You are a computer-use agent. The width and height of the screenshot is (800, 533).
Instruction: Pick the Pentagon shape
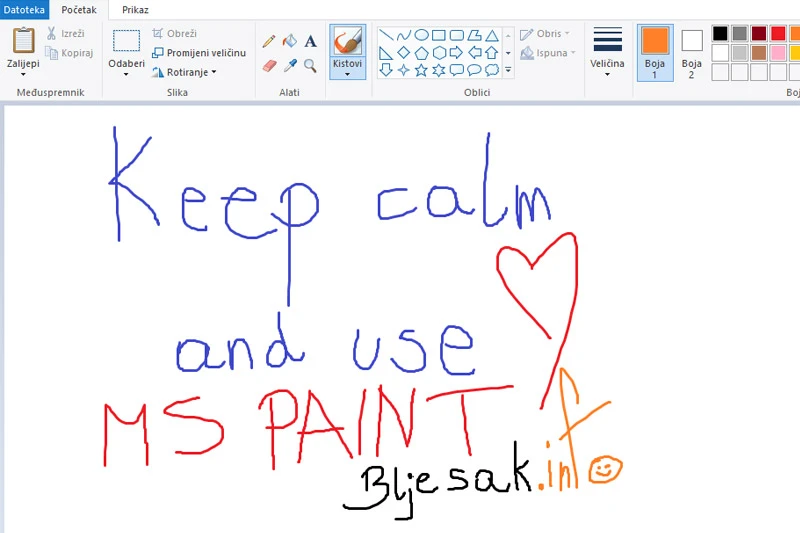(x=421, y=53)
